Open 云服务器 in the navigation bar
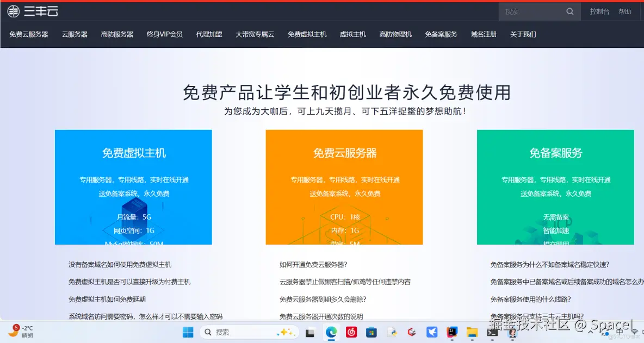Screen dimensions: 644x343 tap(75, 34)
